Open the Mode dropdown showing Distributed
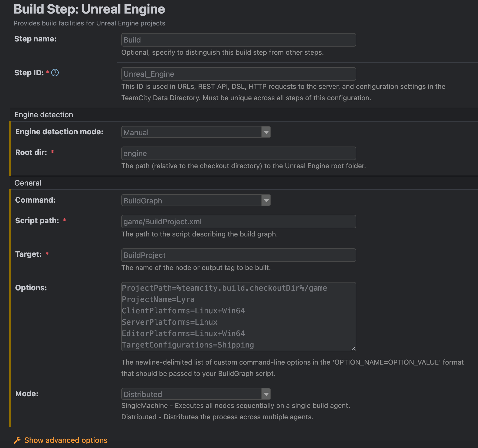Screen dimensions: 478x448 [196, 394]
